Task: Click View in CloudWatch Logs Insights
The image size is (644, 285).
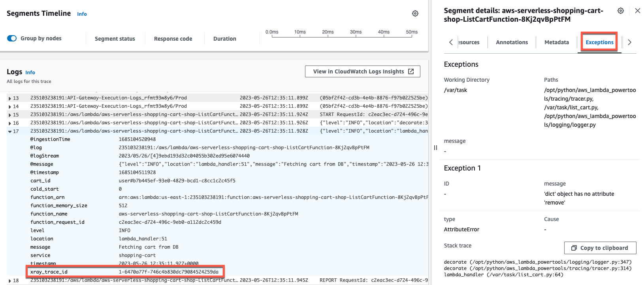Action: tap(363, 71)
